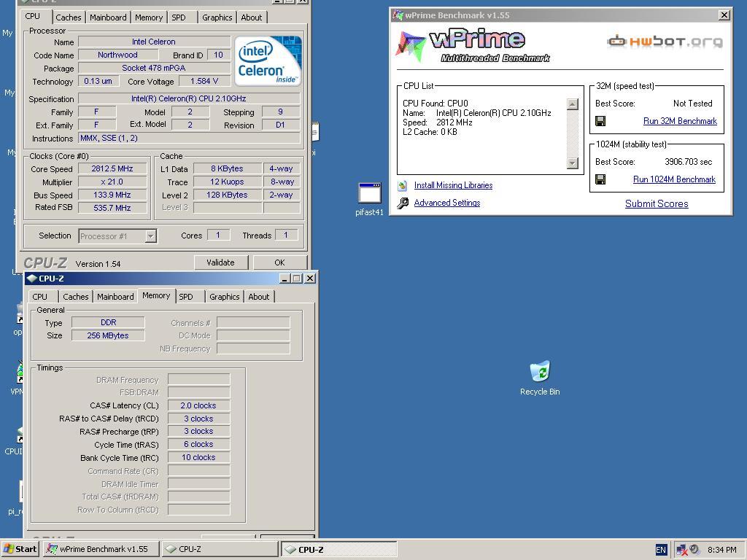Select the Graphics tab in the lower CPU-Z window
The height and width of the screenshot is (560, 747).
click(x=225, y=297)
